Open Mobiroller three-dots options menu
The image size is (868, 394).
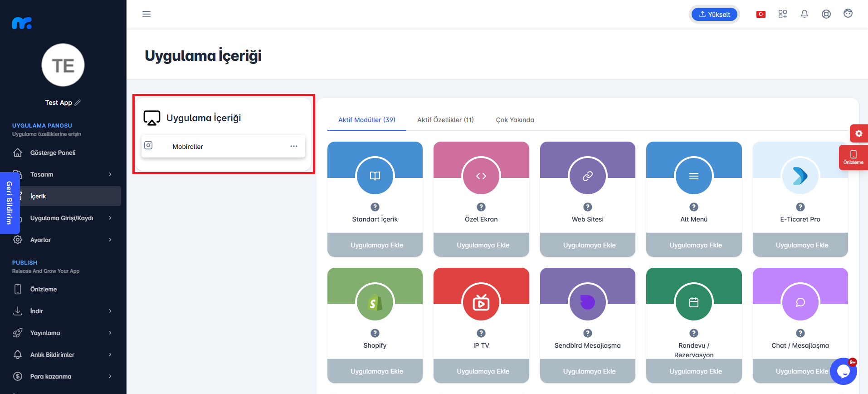click(294, 146)
